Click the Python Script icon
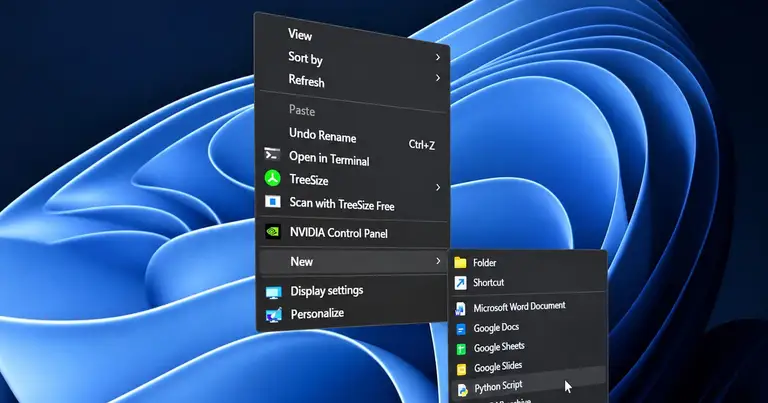The height and width of the screenshot is (403, 768). coord(462,390)
